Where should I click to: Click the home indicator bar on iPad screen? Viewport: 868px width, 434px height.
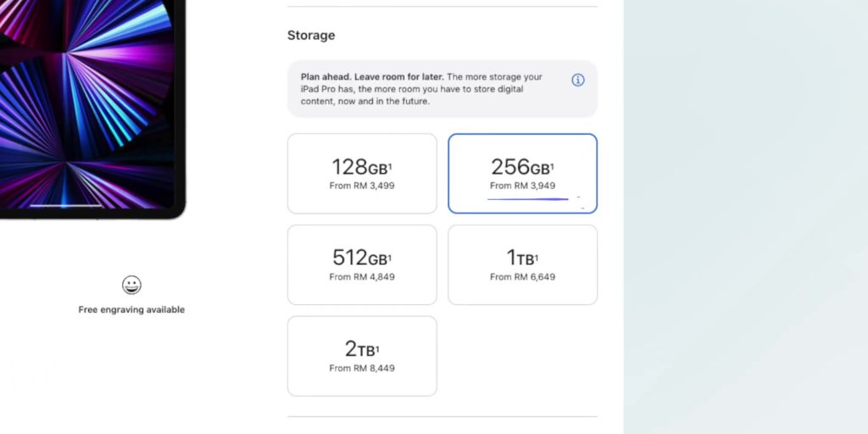point(65,206)
